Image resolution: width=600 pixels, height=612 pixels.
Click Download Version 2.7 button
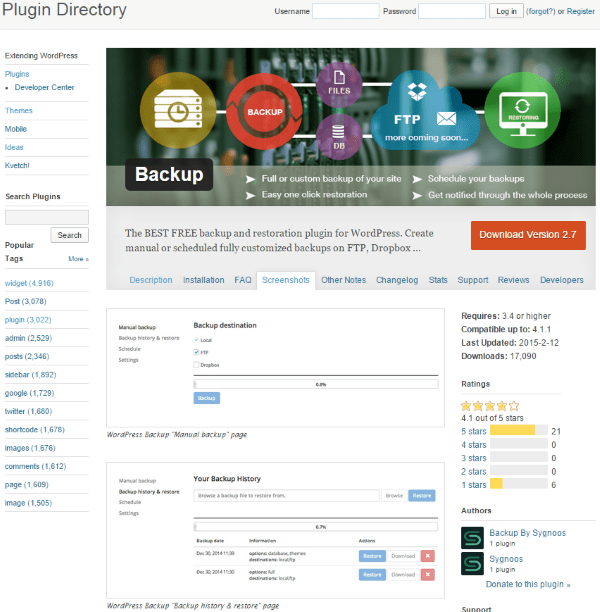[x=528, y=235]
